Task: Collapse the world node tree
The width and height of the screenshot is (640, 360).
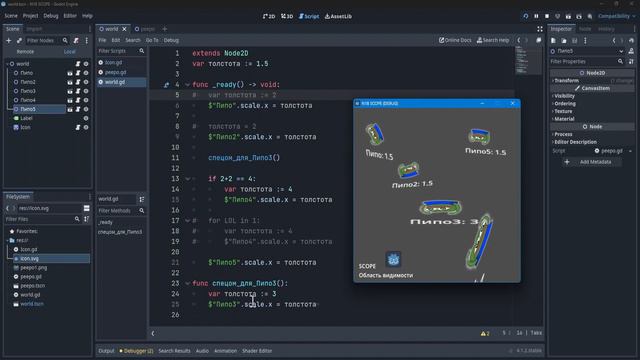Action: point(7,64)
